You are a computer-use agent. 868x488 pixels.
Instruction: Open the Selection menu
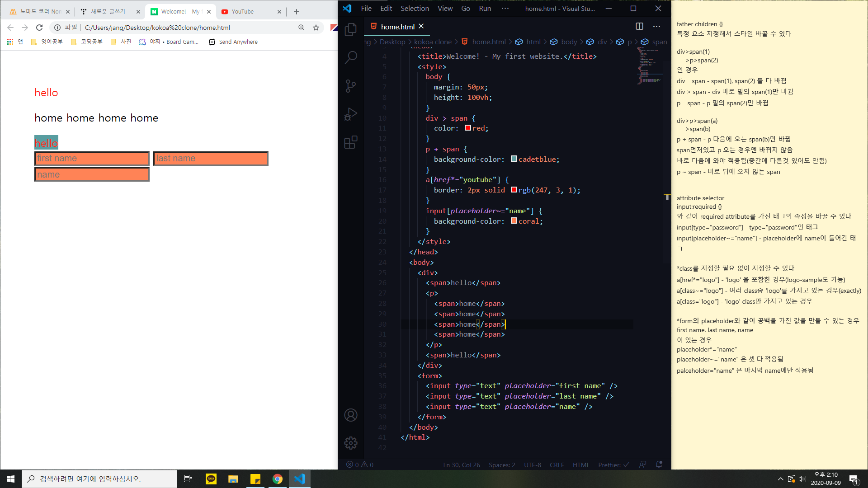click(x=415, y=9)
